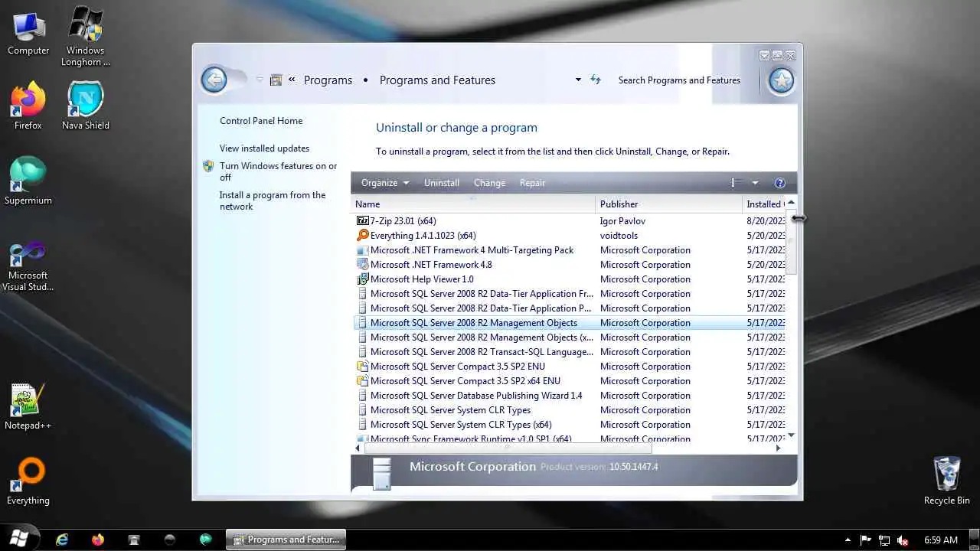980x551 pixels.
Task: Open the Control Panel Home link
Action: pos(261,121)
